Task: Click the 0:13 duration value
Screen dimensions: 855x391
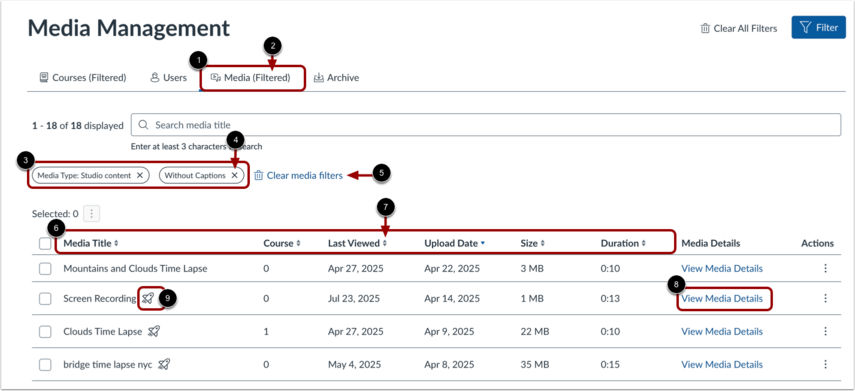Action: point(610,298)
